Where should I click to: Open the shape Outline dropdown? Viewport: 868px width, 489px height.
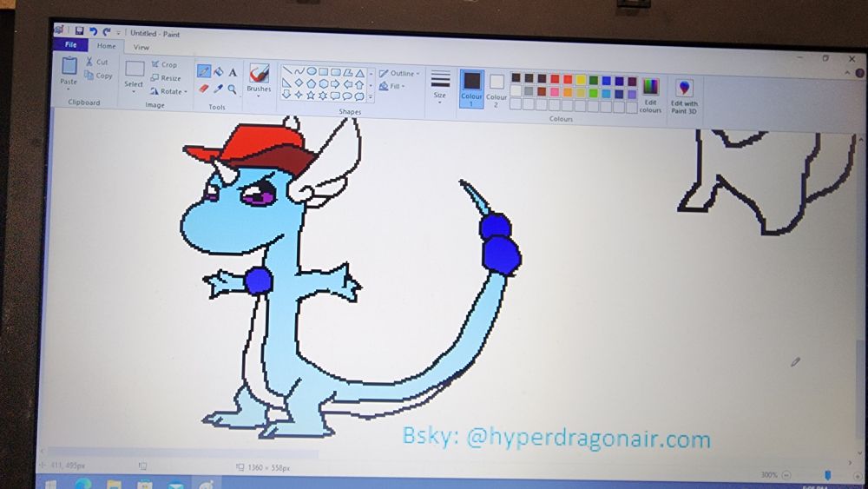399,73
